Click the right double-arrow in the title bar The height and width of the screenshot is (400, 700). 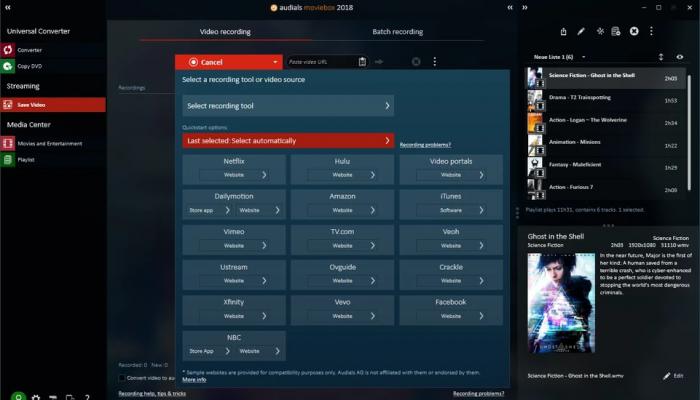[525, 7]
